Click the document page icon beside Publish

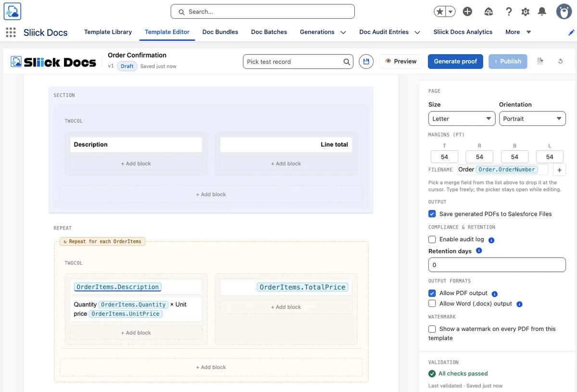coord(540,61)
